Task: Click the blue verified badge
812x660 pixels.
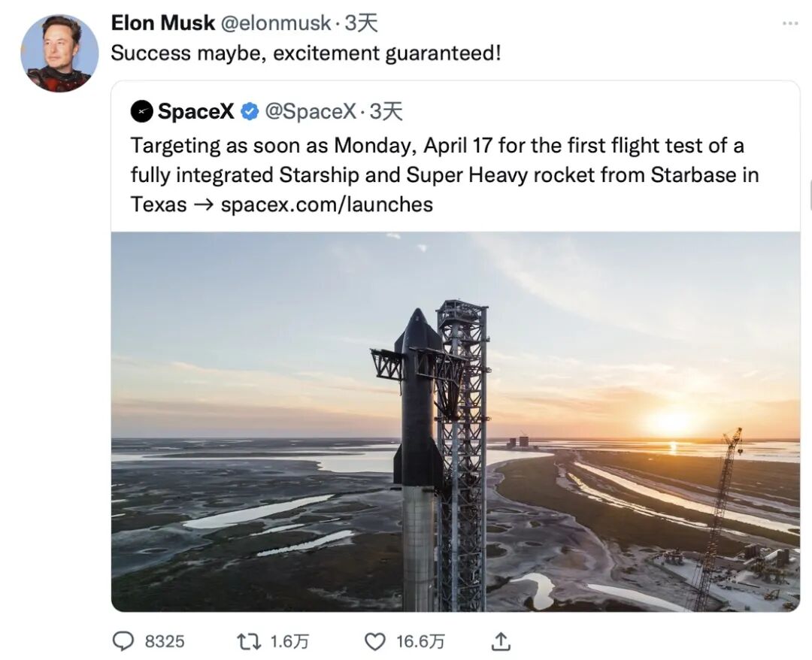Action: coord(250,112)
